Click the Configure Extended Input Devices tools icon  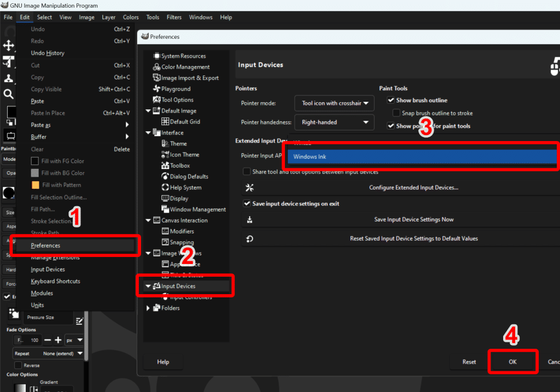pyautogui.click(x=250, y=188)
